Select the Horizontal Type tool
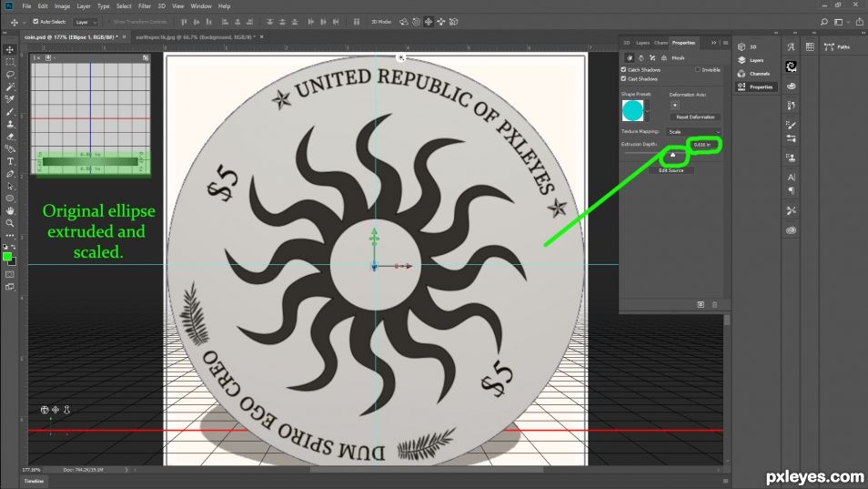Screen dimensions: 868x489 point(10,161)
